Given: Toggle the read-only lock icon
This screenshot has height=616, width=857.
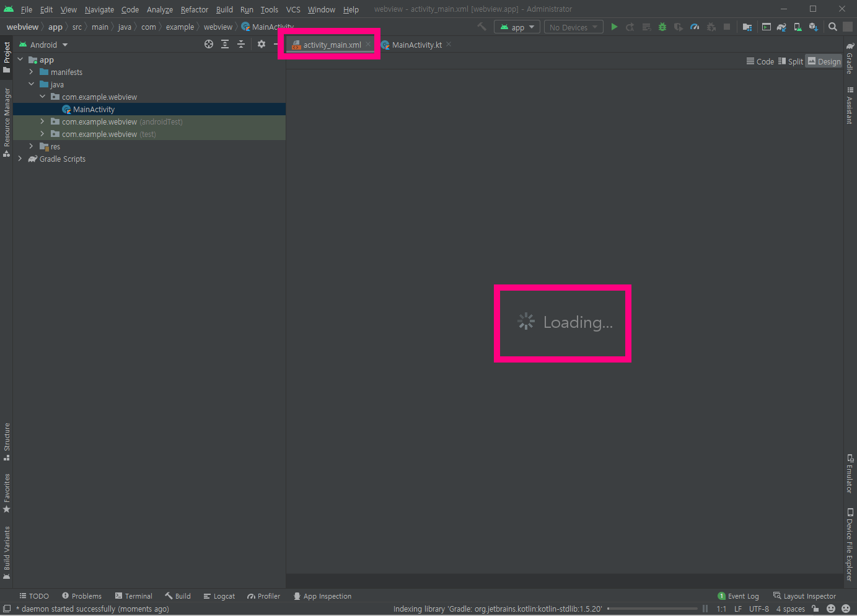Looking at the screenshot, I should [x=815, y=609].
